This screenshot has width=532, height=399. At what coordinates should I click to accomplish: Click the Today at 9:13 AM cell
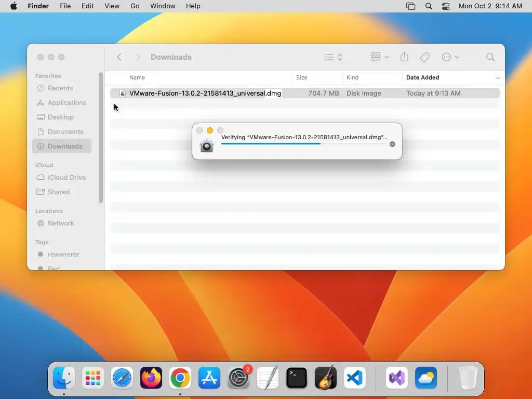[x=433, y=94]
